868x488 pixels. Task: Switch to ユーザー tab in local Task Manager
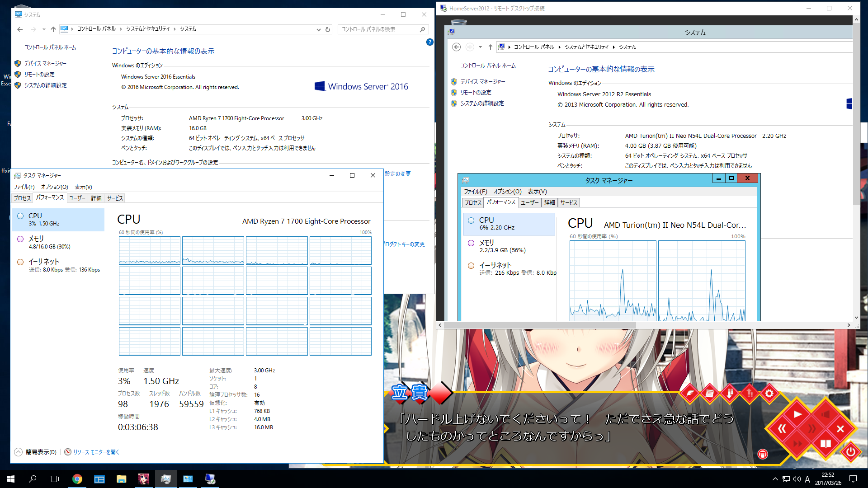pyautogui.click(x=77, y=198)
